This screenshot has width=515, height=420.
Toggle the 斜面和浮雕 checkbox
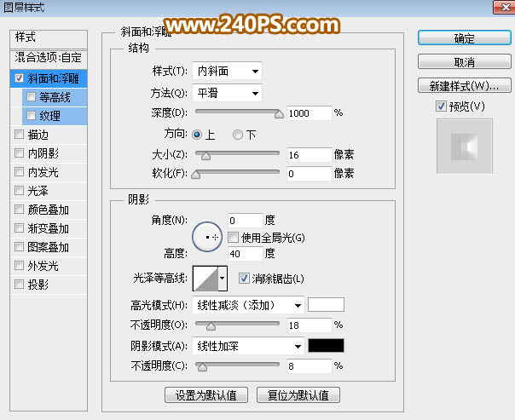pos(19,78)
